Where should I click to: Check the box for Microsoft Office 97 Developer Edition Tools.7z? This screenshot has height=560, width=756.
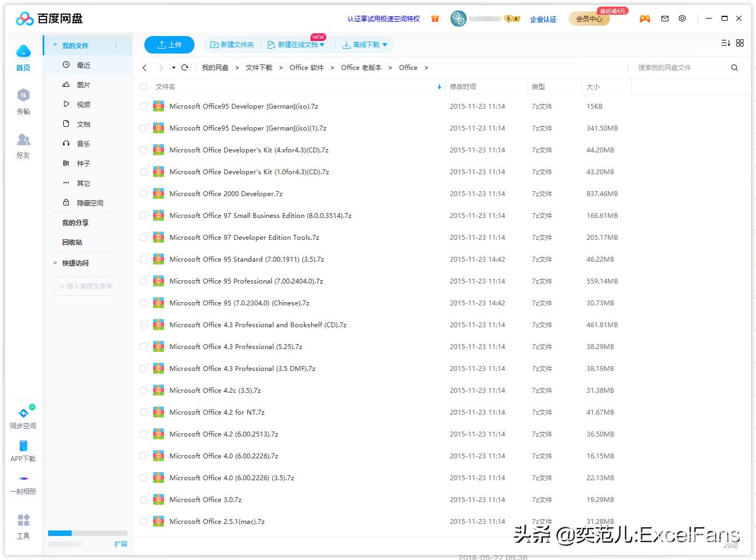(x=143, y=238)
